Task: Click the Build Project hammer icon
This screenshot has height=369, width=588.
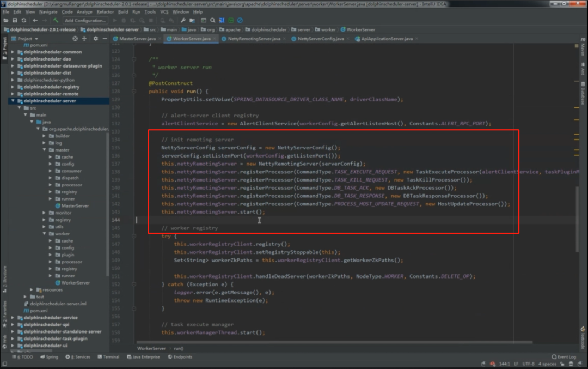Action: pos(56,20)
